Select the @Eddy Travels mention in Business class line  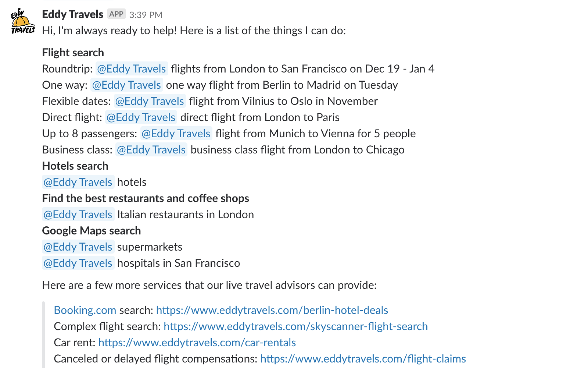[151, 150]
